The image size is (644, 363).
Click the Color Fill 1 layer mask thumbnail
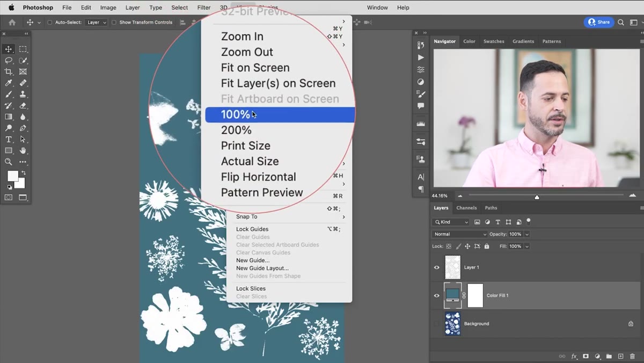coord(475,295)
